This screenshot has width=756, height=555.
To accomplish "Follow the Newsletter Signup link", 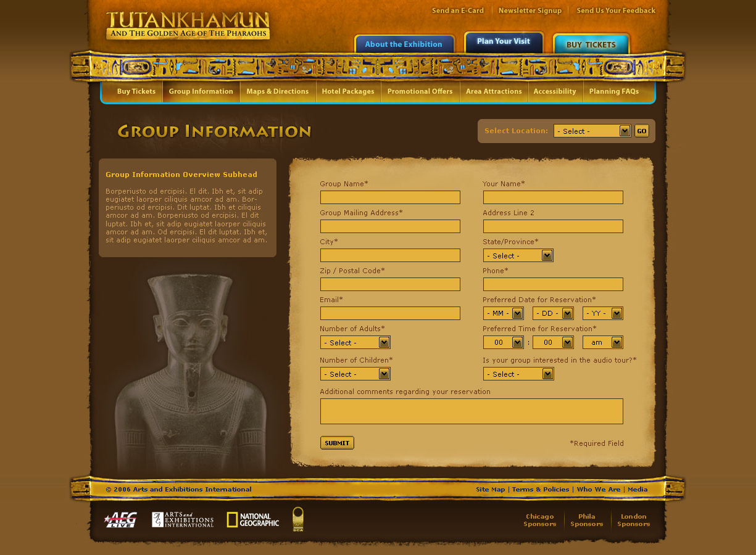I will pyautogui.click(x=530, y=10).
